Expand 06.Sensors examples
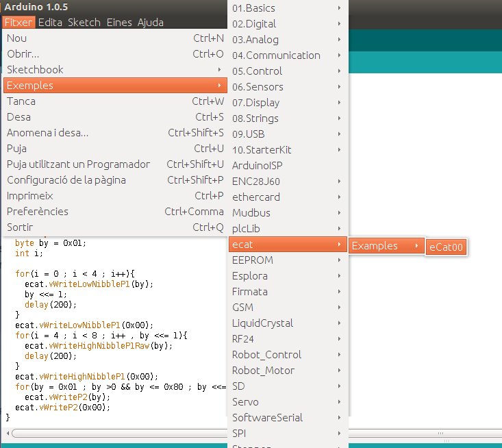This screenshot has width=502, height=448. (x=288, y=87)
